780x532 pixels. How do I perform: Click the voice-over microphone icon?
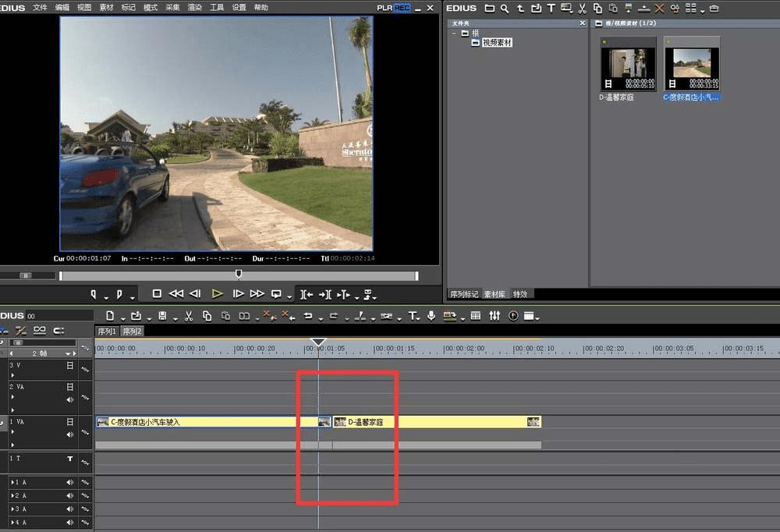click(x=431, y=316)
